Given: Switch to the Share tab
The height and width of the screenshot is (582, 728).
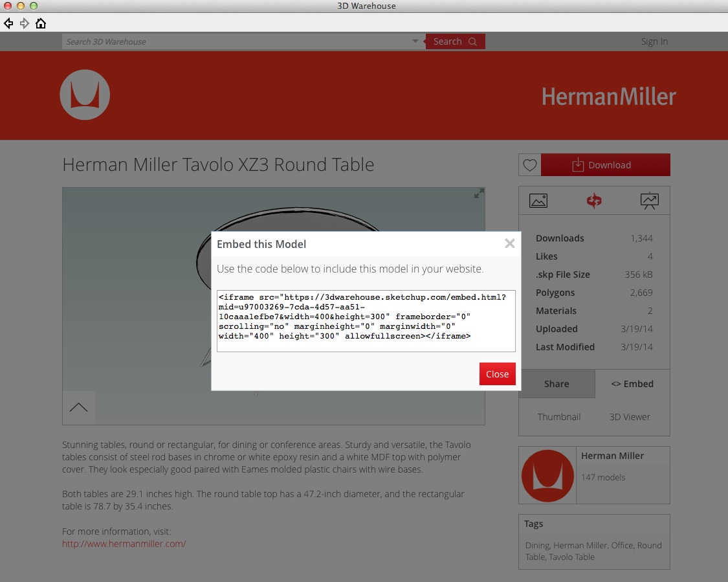Looking at the screenshot, I should [557, 384].
